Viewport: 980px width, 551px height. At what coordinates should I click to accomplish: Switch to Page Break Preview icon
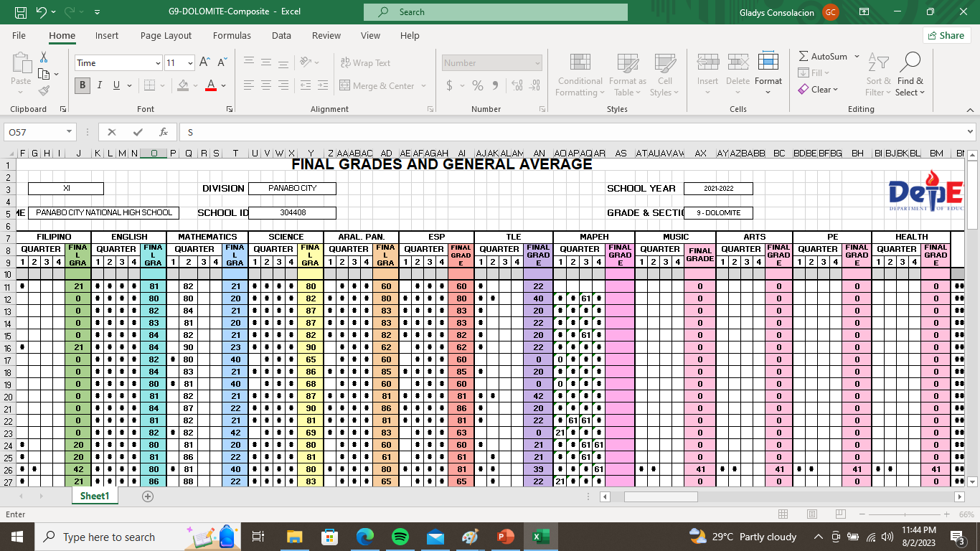point(840,514)
